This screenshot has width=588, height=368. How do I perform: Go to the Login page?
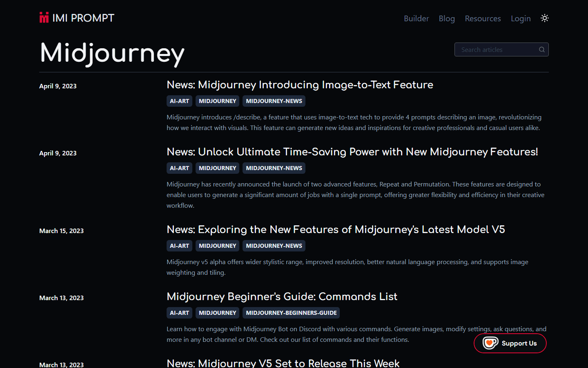point(521,18)
